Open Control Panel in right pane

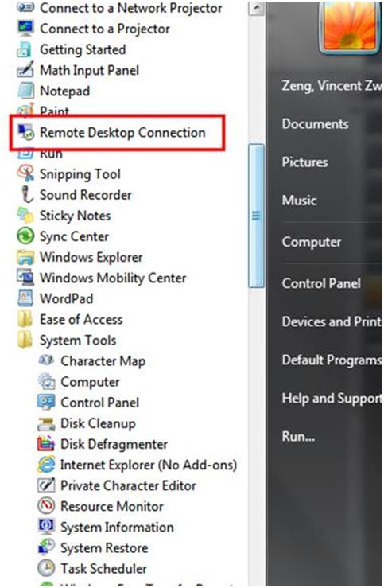click(x=321, y=283)
